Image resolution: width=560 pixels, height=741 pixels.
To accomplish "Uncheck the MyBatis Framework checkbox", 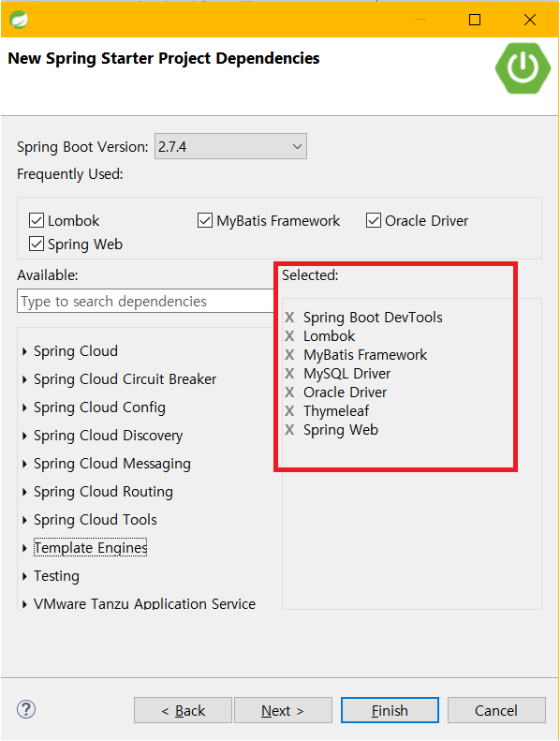I will click(x=205, y=221).
